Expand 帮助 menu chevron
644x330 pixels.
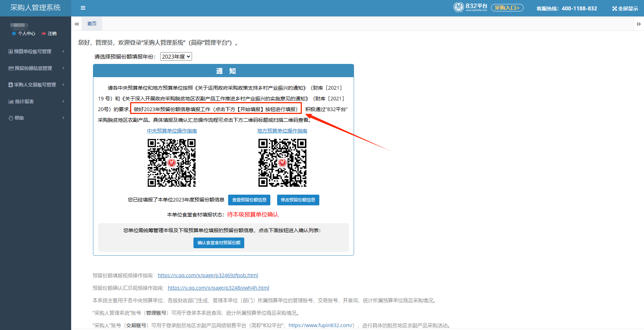tap(63, 118)
